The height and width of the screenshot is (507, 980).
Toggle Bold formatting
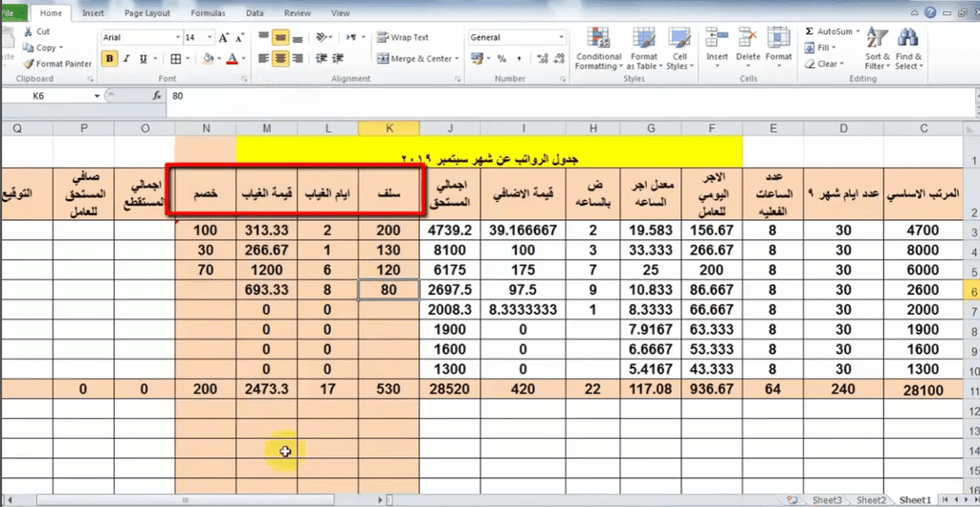110,58
